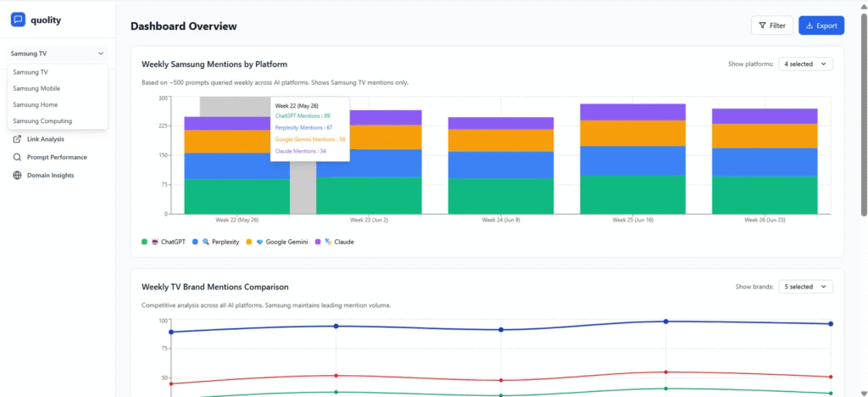Click the quolity brand name

click(x=46, y=20)
